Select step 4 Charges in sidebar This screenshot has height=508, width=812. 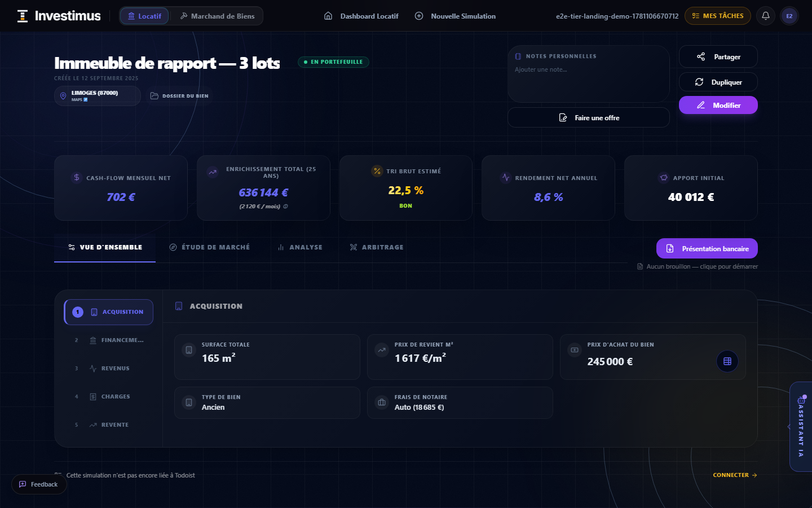click(109, 397)
